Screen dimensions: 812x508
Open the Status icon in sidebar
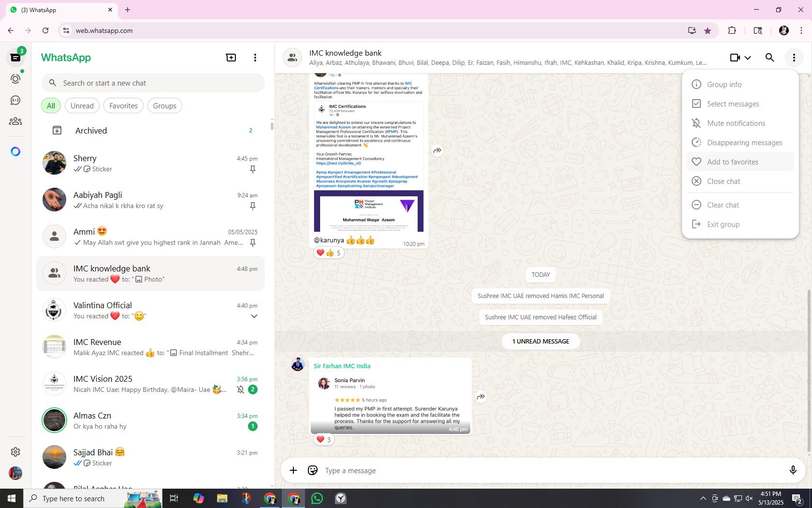[15, 79]
